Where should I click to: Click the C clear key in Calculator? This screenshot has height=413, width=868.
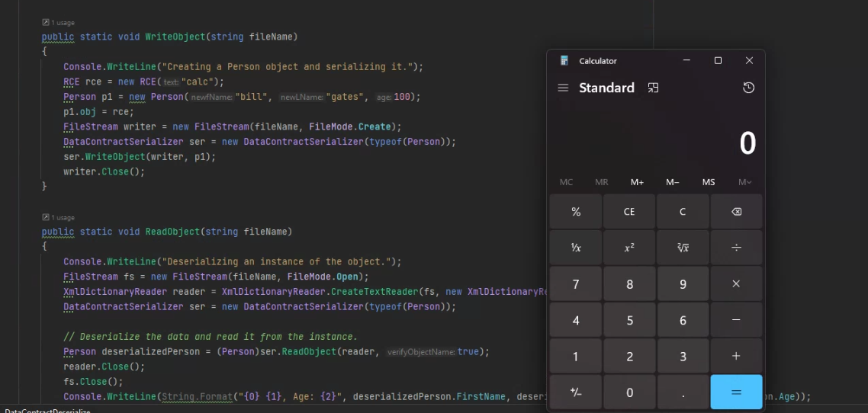(683, 212)
